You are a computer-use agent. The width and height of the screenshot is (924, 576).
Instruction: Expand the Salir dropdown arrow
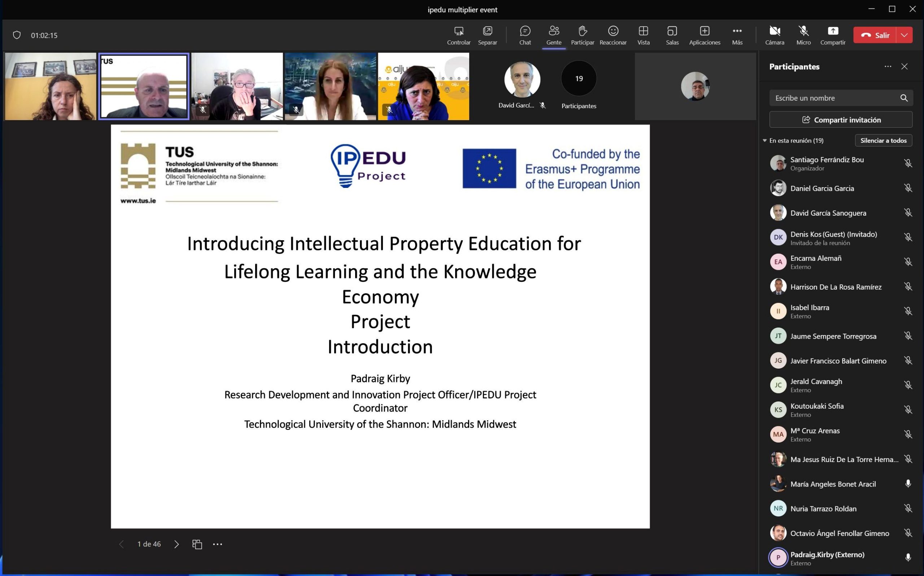[904, 35]
